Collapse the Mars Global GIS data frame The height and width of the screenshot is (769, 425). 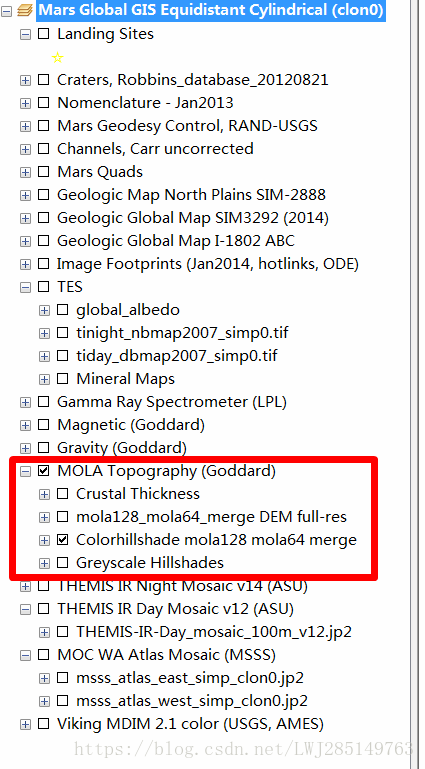(x=6, y=11)
